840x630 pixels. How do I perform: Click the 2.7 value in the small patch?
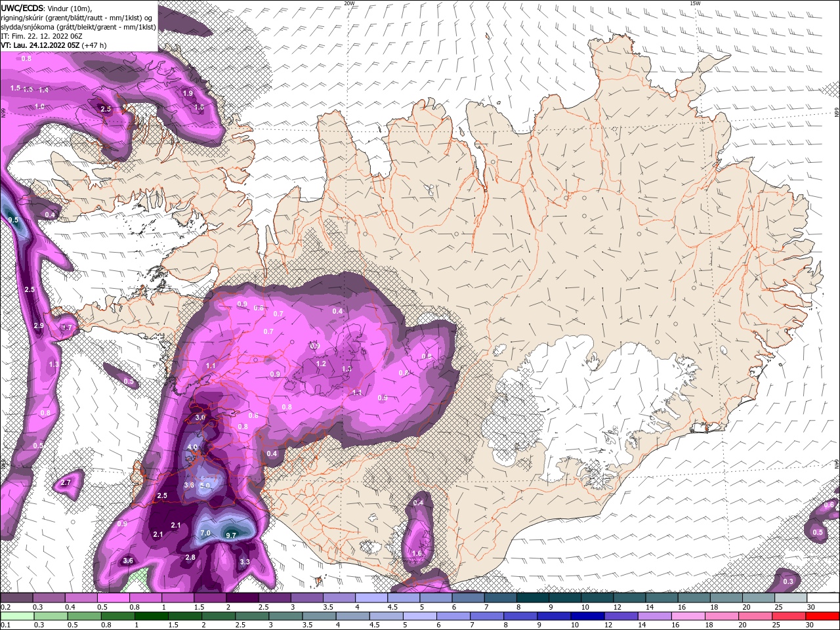point(65,483)
